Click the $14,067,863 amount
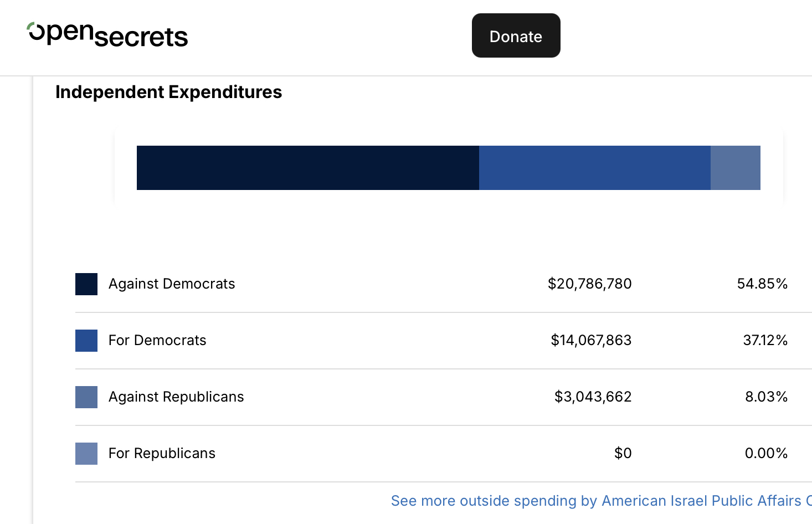Screen dimensions: 812x524 [x=591, y=341]
